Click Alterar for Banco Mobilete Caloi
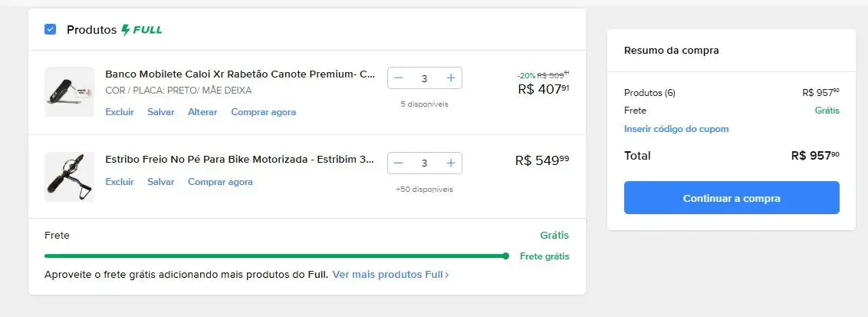Viewport: 868px width, 317px height. [x=202, y=112]
